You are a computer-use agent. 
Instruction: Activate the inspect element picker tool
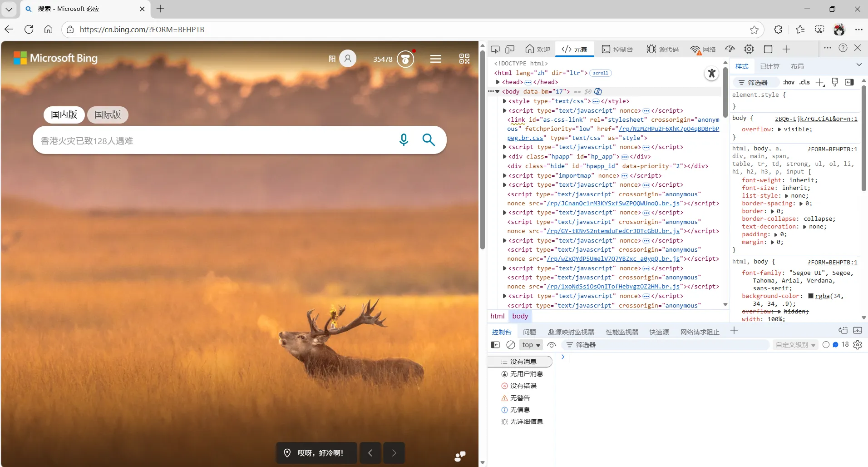(495, 49)
